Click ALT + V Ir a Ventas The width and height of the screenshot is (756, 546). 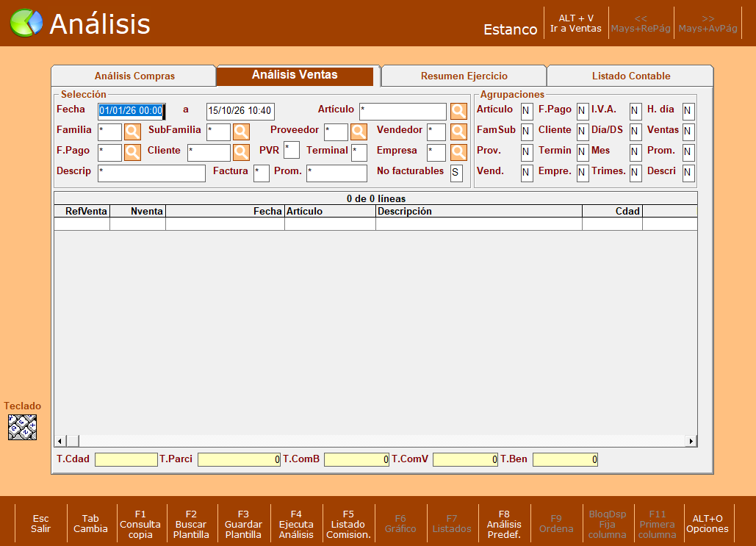(576, 24)
